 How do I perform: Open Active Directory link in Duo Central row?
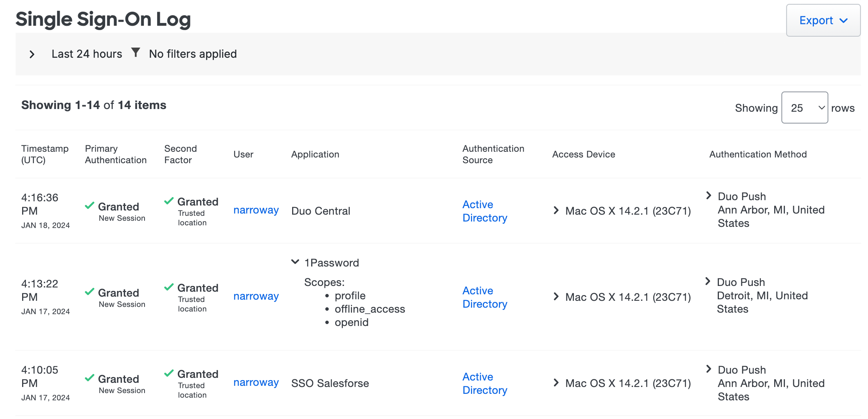[x=485, y=211]
